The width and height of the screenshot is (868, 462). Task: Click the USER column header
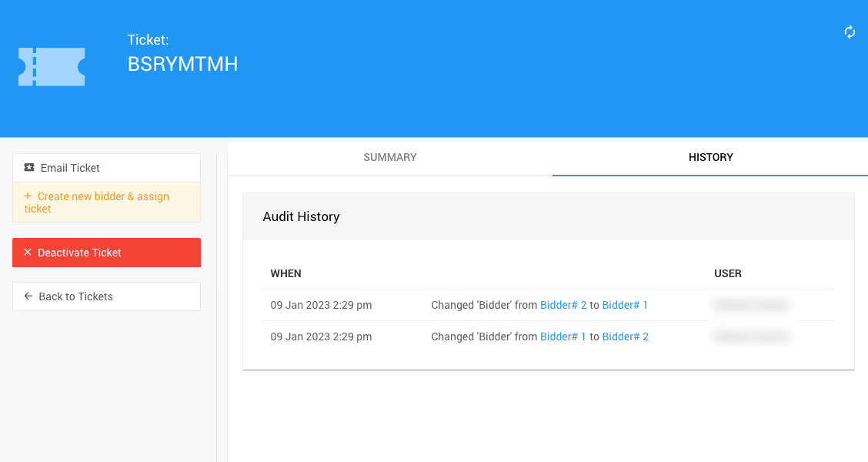[x=728, y=273]
